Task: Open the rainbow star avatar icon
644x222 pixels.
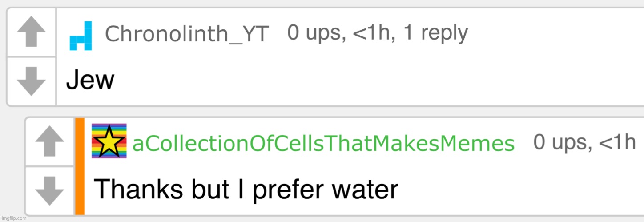Action: (109, 141)
